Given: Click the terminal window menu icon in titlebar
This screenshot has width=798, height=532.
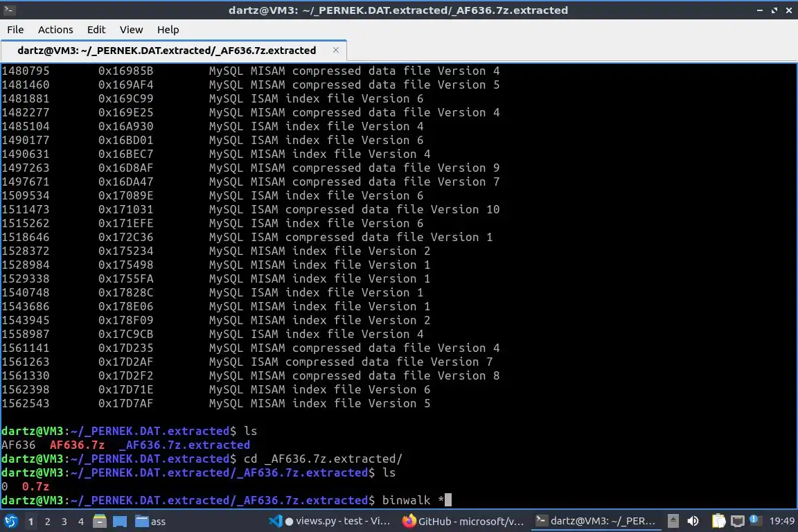Looking at the screenshot, I should (x=9, y=10).
